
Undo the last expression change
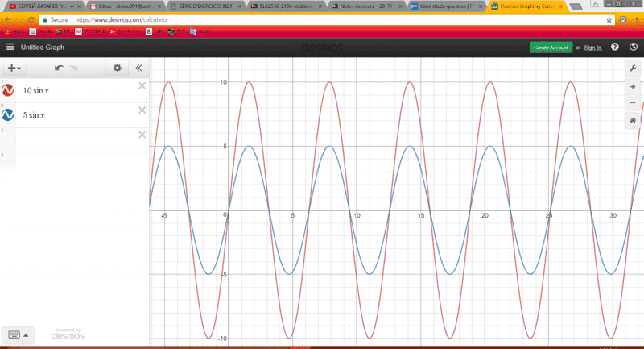(59, 69)
